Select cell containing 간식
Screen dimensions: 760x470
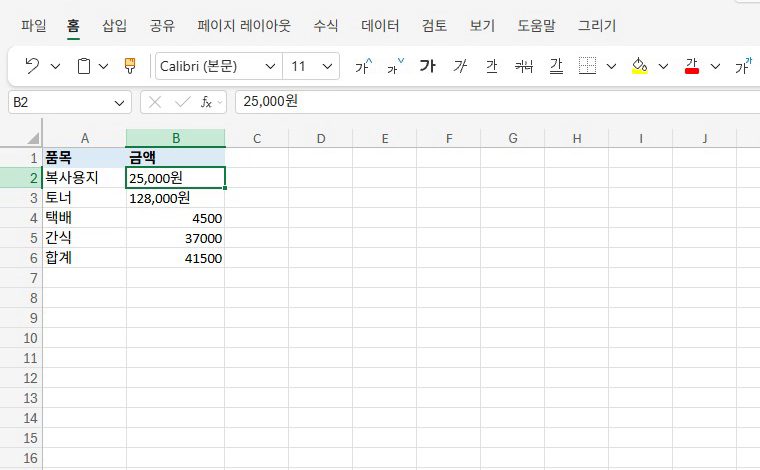85,238
